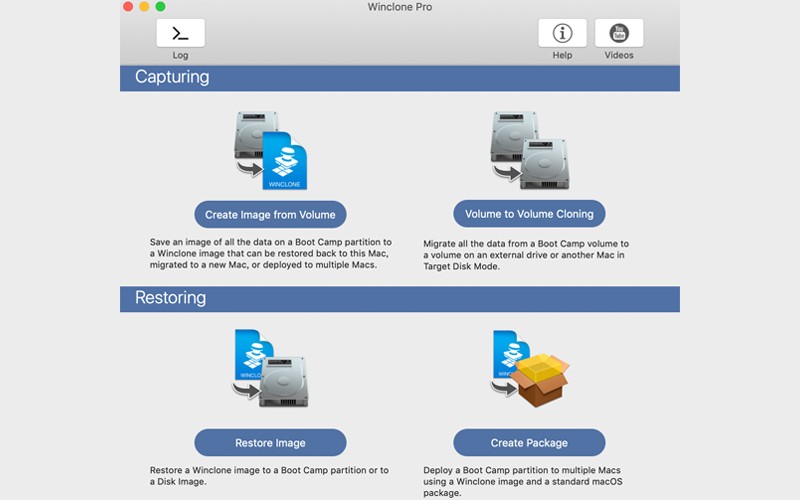This screenshot has height=500, width=800.
Task: Click the Winclone-image-to-drive restore icon
Action: click(270, 368)
